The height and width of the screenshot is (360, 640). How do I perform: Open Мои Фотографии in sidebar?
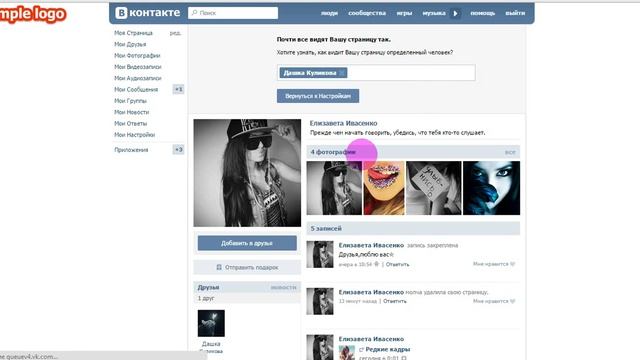point(137,56)
